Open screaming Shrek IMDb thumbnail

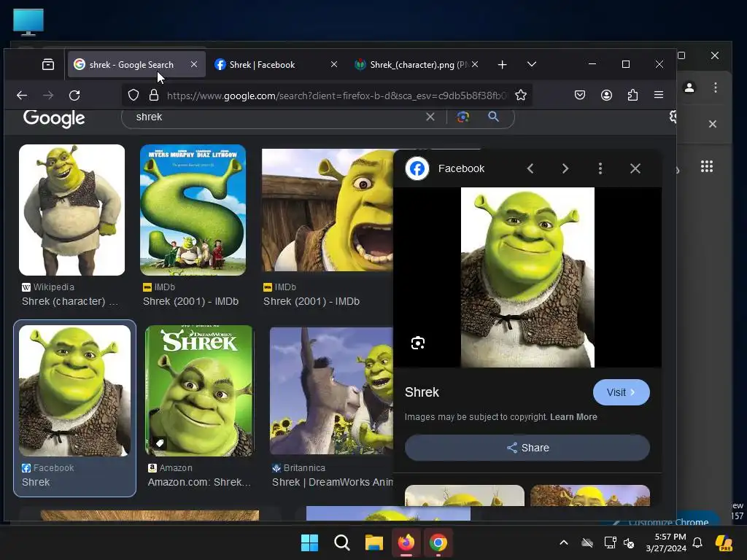coord(328,210)
